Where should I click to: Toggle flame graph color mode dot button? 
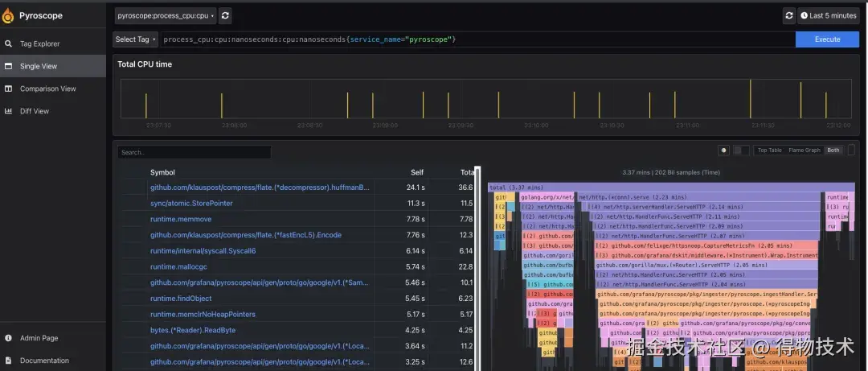(x=723, y=150)
